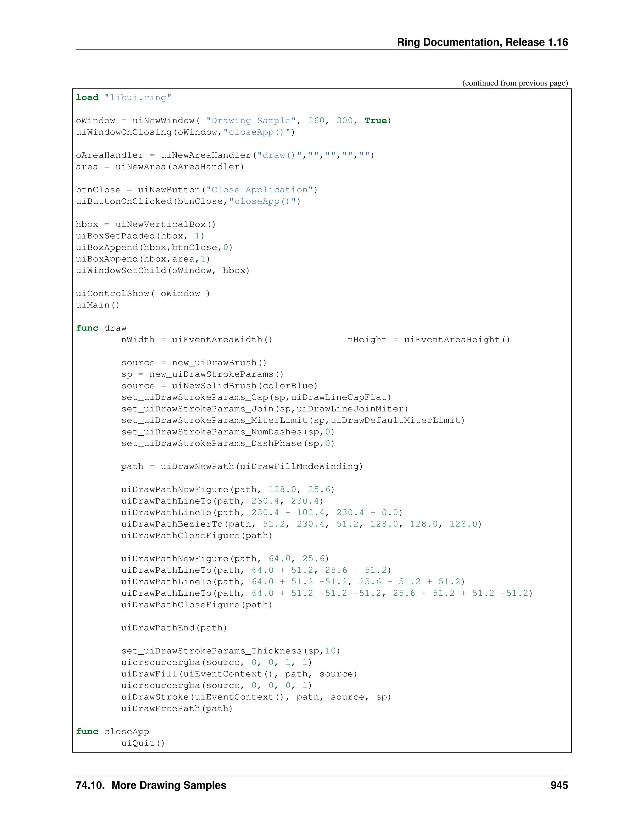The height and width of the screenshot is (833, 644).
Task: Click the 'continued from previous page' note
Action: [x=515, y=83]
